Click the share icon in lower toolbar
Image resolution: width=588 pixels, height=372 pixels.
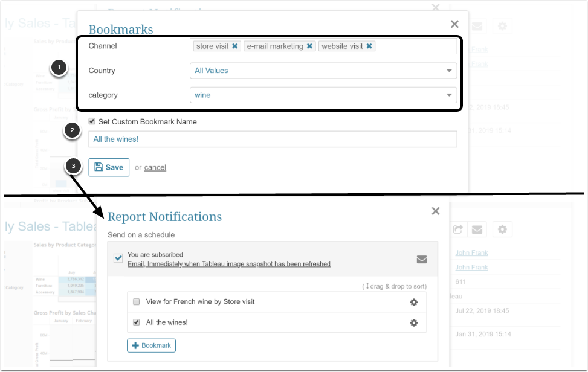point(457,229)
